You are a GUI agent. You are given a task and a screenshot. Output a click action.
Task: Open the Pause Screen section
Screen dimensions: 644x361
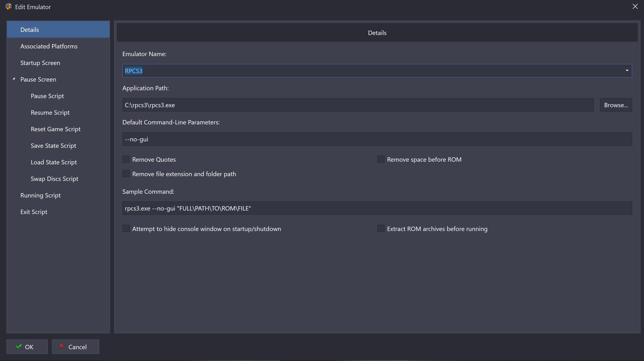[58, 79]
